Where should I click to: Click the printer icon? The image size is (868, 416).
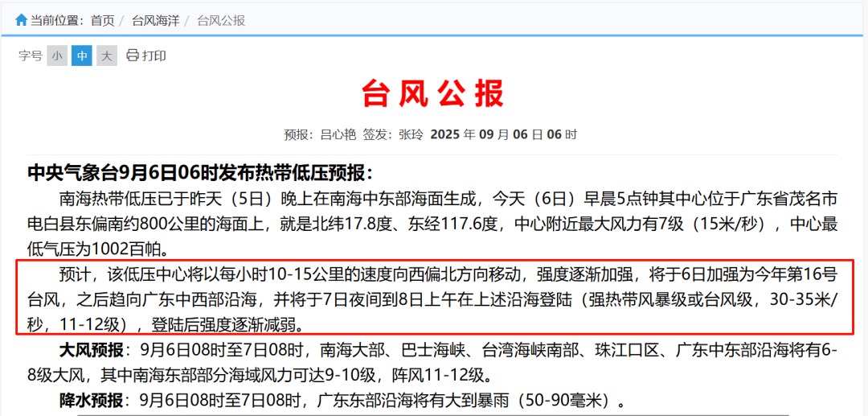tap(133, 56)
